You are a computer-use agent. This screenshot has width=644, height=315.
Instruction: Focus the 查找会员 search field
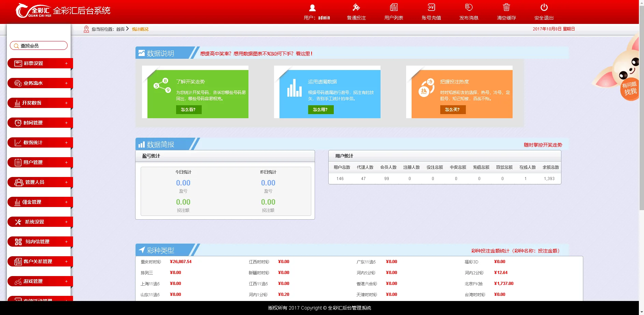(x=39, y=45)
